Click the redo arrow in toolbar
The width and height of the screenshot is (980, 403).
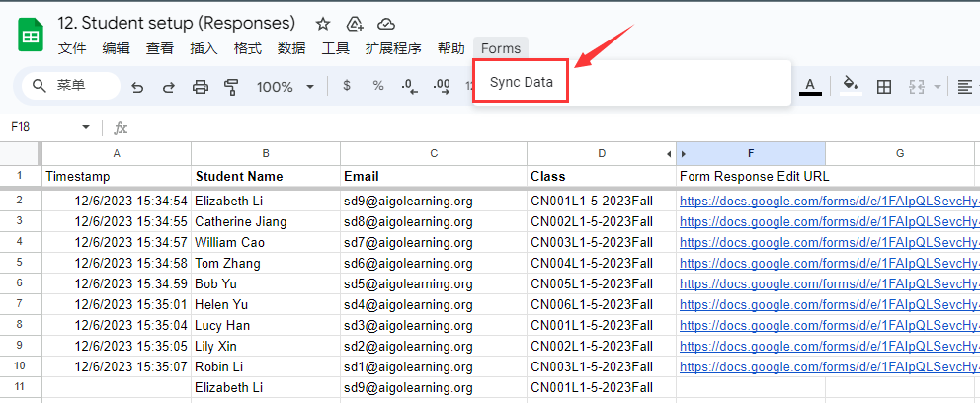coord(168,87)
